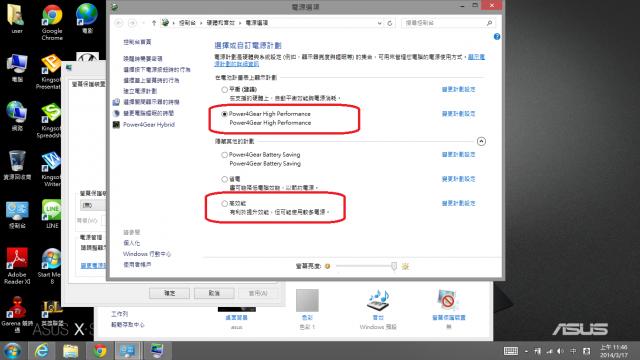This screenshot has width=640, height=360.
Task: Open the Adobe Reader XI desktop shortcut
Action: click(x=17, y=266)
